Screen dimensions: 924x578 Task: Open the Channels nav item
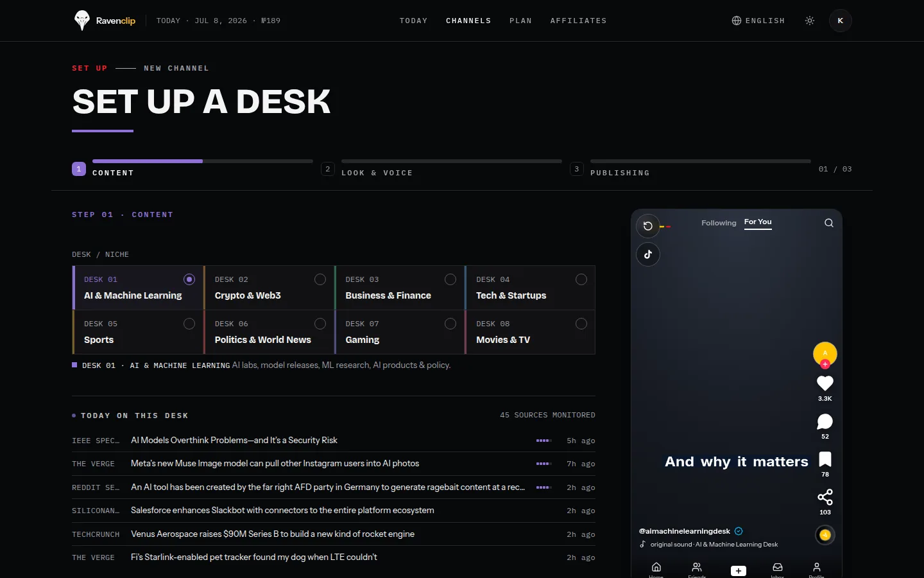coord(468,21)
